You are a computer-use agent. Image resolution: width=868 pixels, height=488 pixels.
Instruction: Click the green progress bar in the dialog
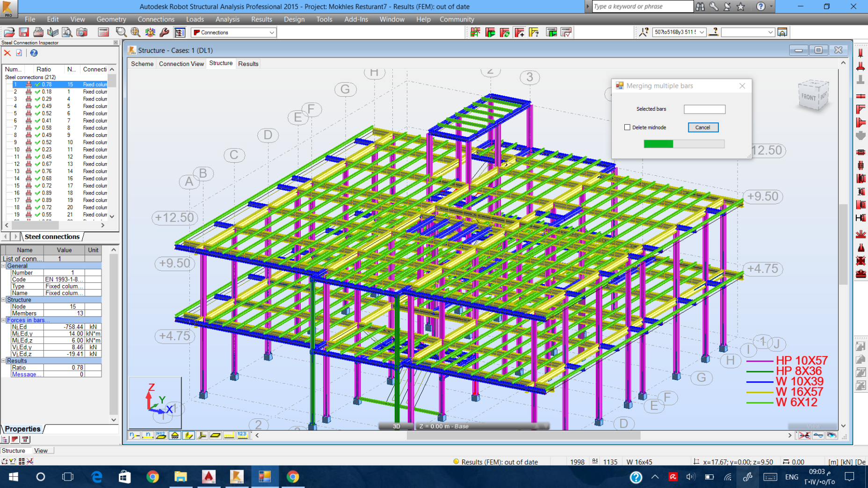click(x=658, y=144)
